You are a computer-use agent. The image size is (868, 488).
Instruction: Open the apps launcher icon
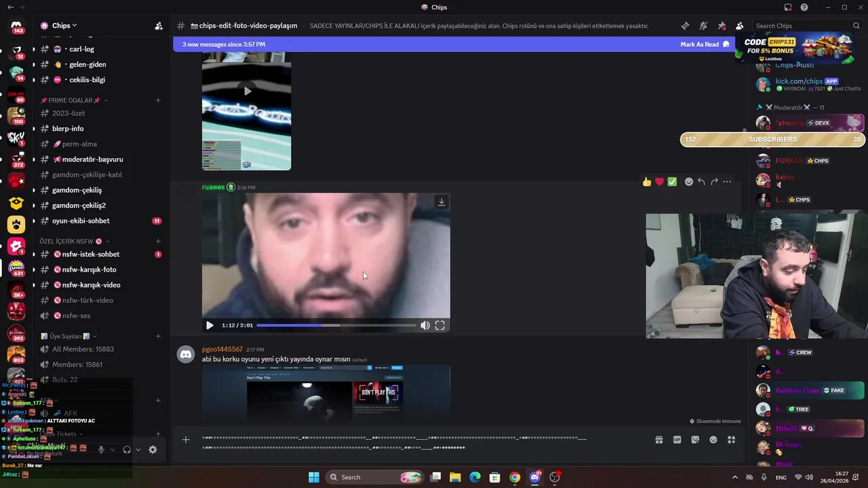pyautogui.click(x=731, y=440)
